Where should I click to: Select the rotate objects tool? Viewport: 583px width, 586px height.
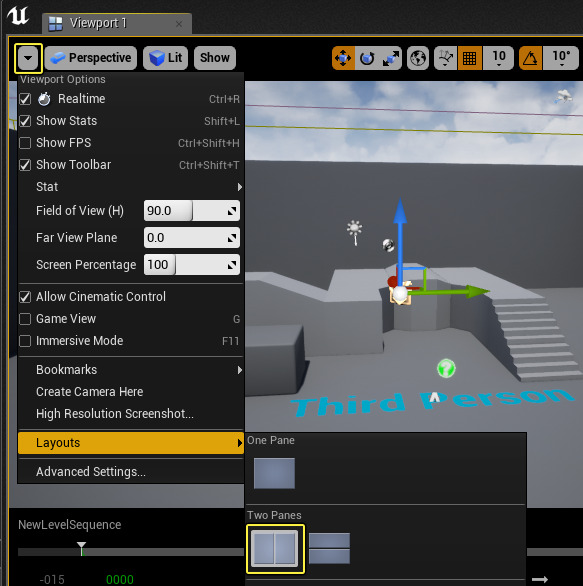click(x=367, y=58)
